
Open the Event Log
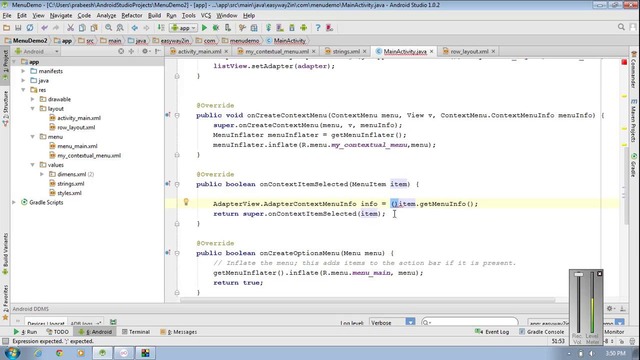tap(492, 332)
